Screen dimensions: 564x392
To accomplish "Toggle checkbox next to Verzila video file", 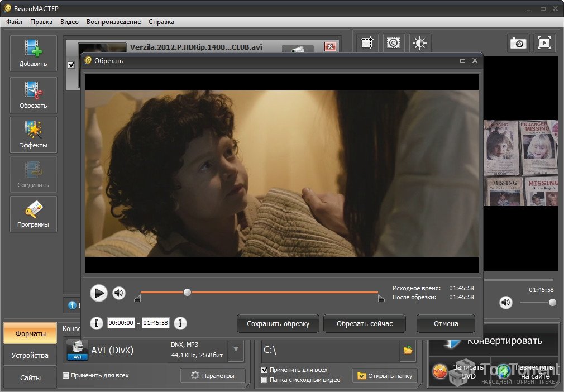I will pos(71,65).
